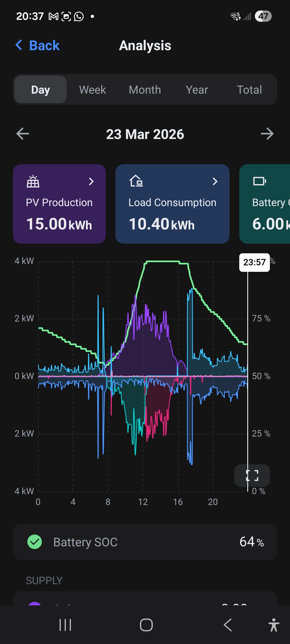Tap the solar panel PV Production icon
290x644 pixels.
click(33, 181)
